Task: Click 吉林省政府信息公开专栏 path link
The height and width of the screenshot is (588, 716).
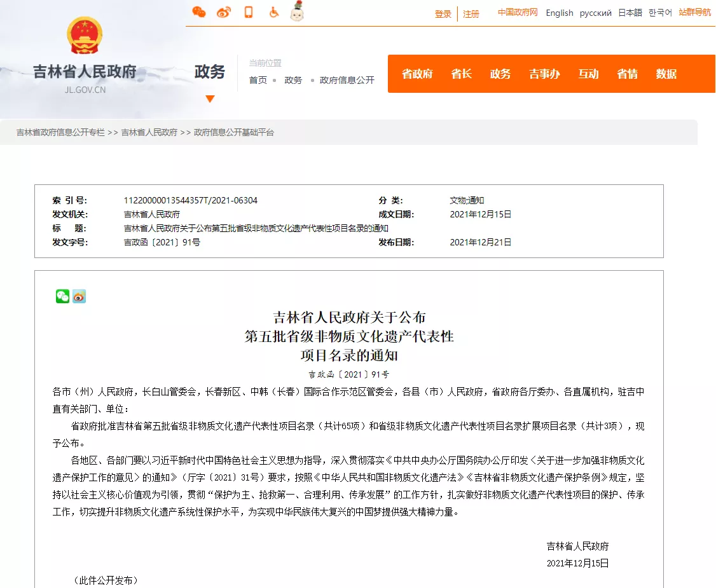Action: pyautogui.click(x=60, y=132)
